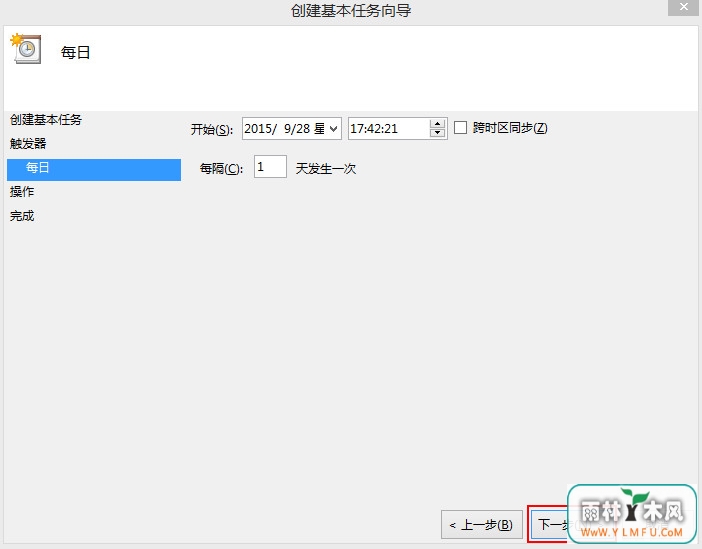Click the 开始(S): label
Screen dimensions: 702x549
(212, 129)
